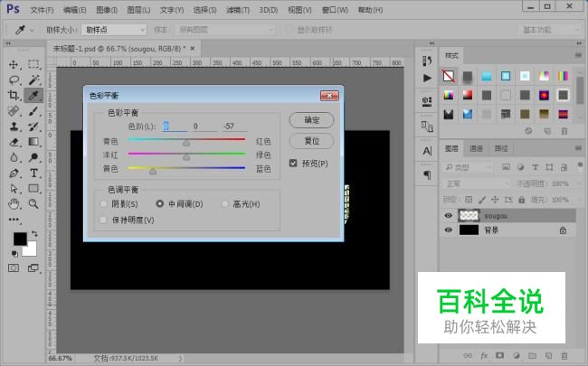Select the Path Selection tool

pos(14,189)
